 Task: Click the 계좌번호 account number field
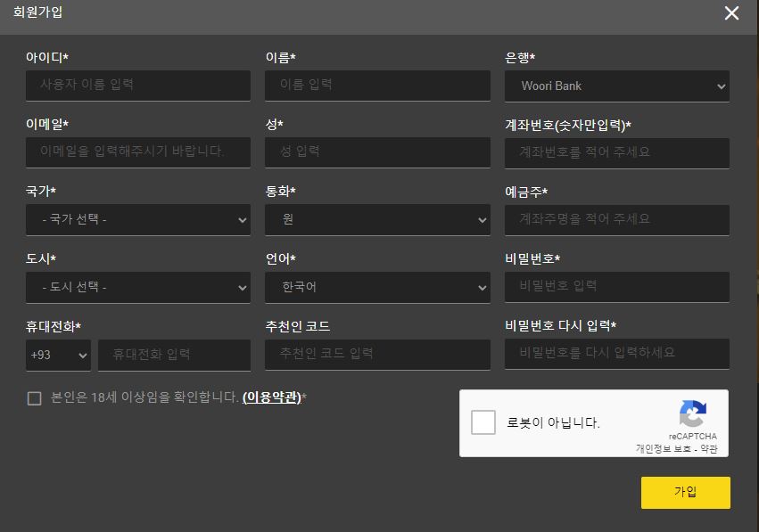pyautogui.click(x=616, y=152)
